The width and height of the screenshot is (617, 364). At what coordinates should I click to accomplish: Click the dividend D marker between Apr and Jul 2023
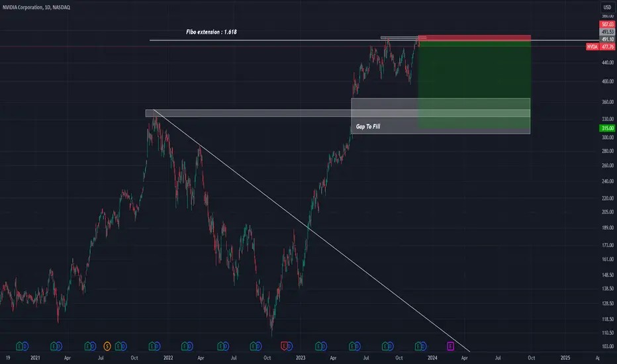[357, 346]
